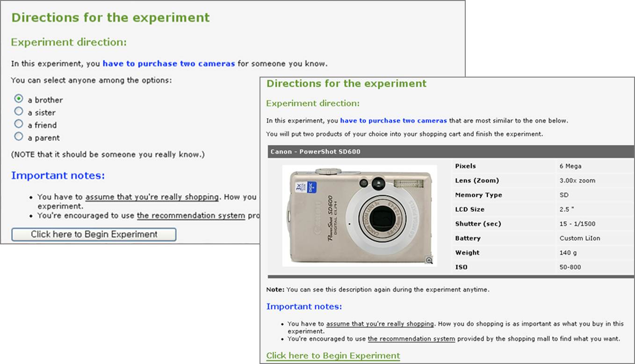Click 'Directions for the experiment' title in front window
Image resolution: width=635 pixels, height=364 pixels.
pyautogui.click(x=346, y=84)
